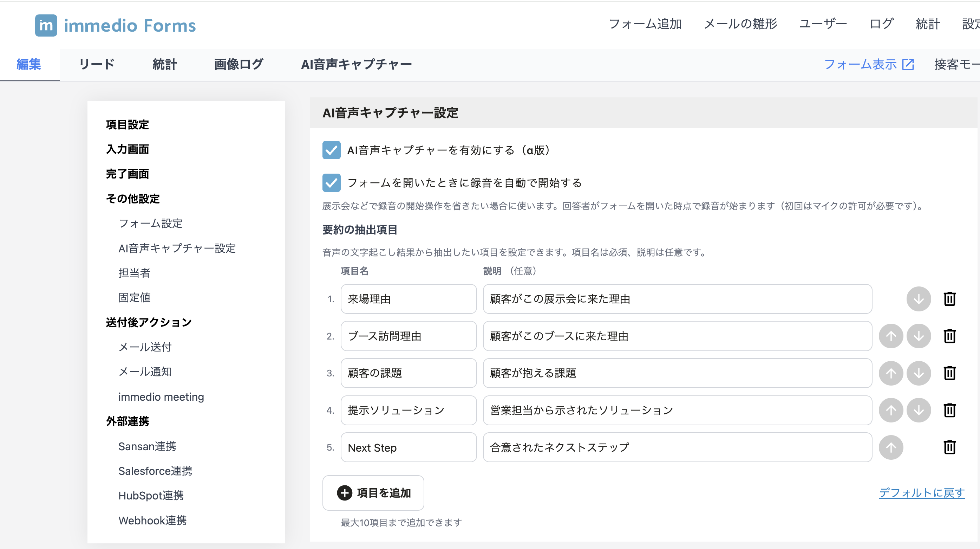Image resolution: width=980 pixels, height=549 pixels.
Task: Move ブース訪問理由 row down
Action: tap(919, 336)
